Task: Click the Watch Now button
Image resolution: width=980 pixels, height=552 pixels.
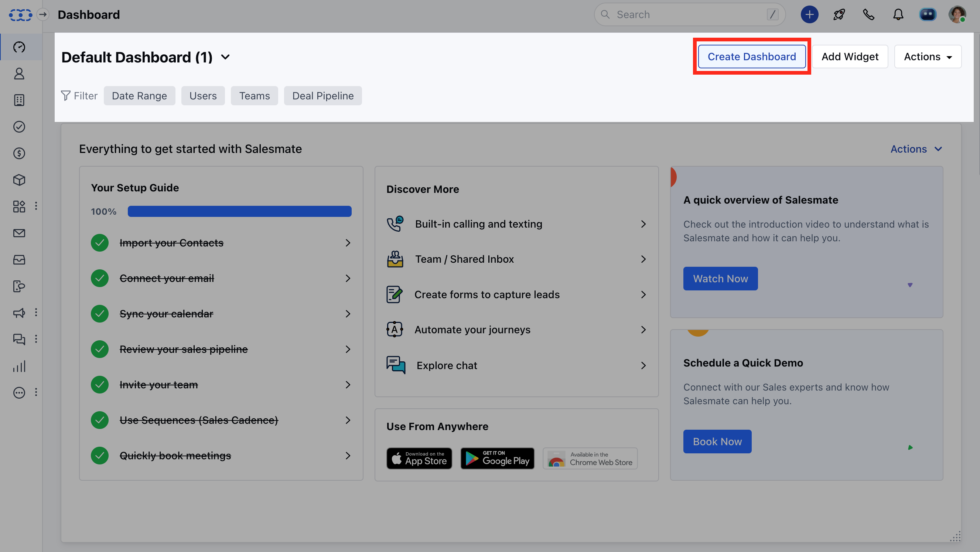Action: [x=720, y=279]
